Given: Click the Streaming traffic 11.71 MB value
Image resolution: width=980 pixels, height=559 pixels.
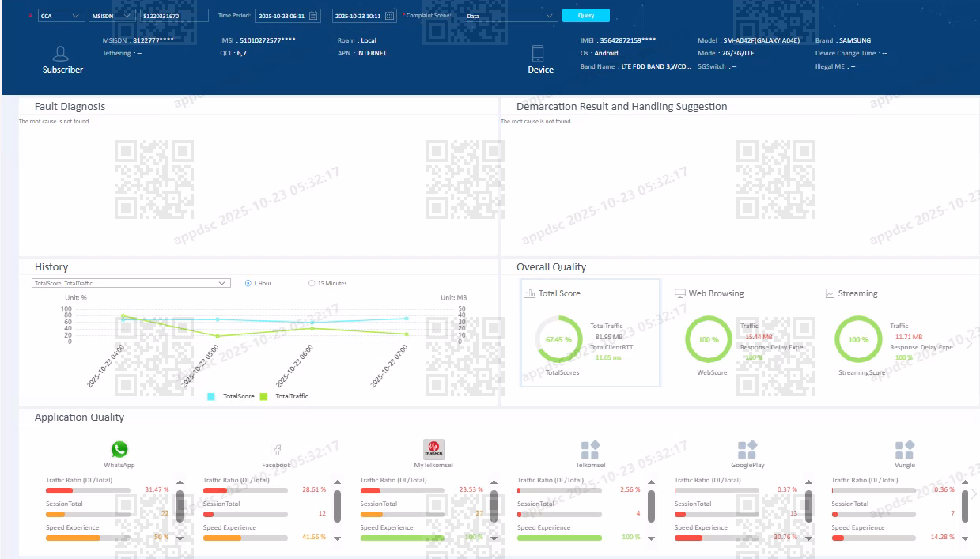Looking at the screenshot, I should (909, 337).
